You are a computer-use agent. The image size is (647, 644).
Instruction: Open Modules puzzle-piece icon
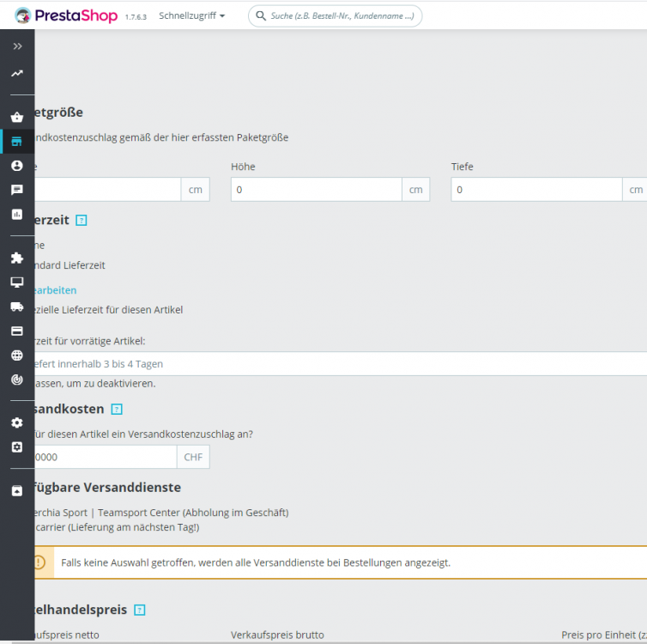[x=17, y=258]
